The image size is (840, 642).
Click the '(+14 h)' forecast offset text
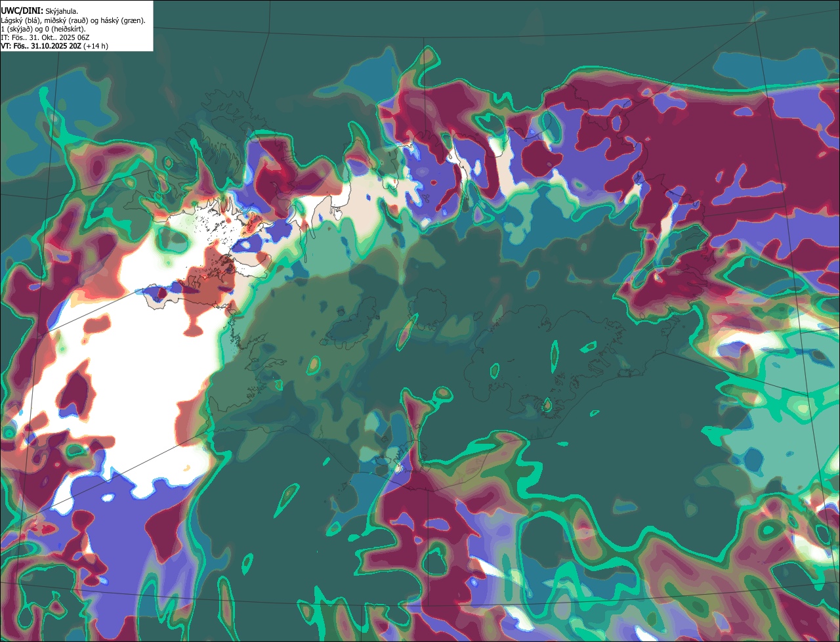pos(95,46)
